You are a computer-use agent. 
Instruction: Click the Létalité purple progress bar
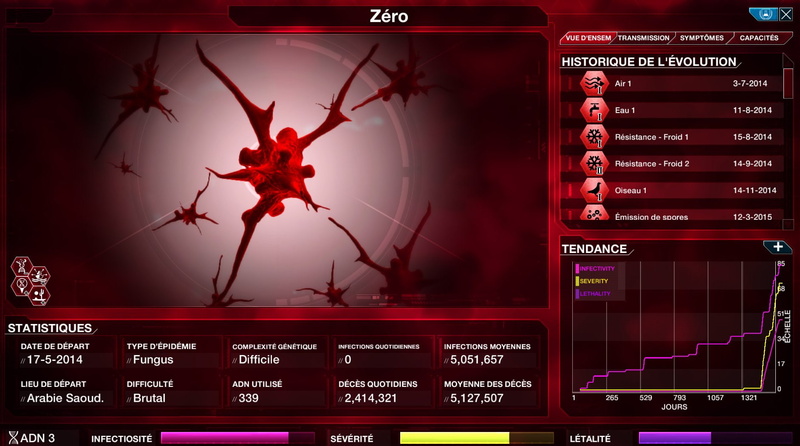coord(715,438)
